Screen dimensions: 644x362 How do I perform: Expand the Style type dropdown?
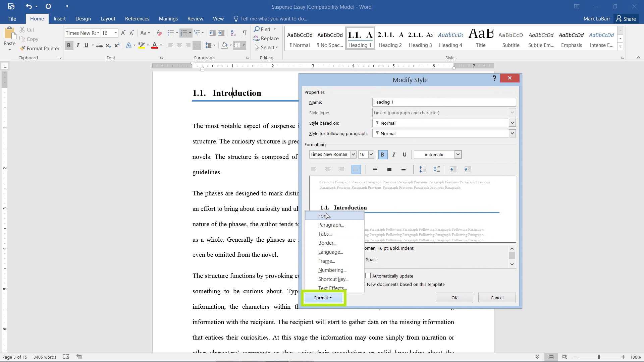tap(512, 112)
